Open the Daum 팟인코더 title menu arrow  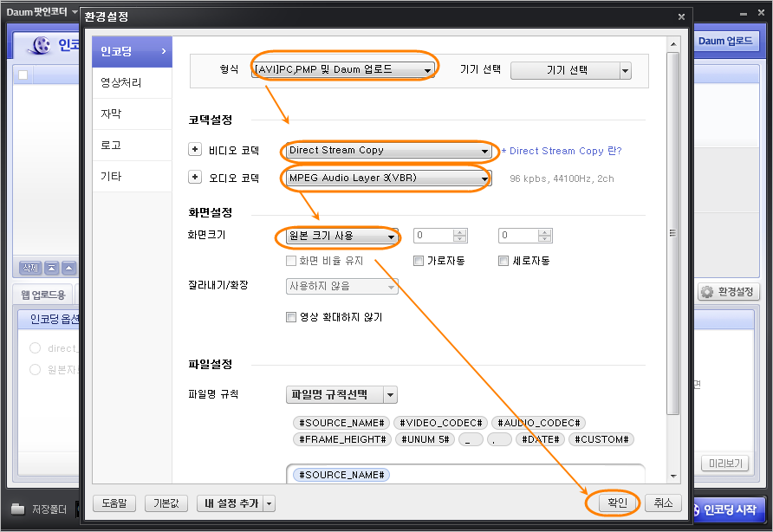[75, 12]
